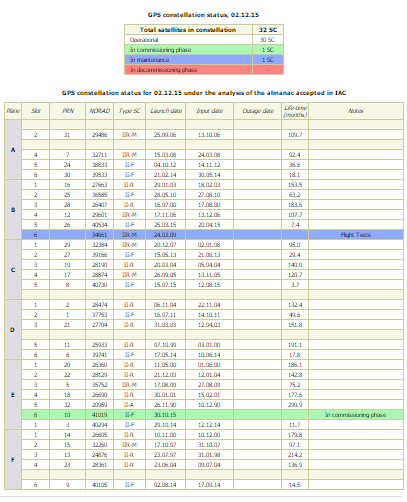407x502 pixels.
Task: Click life-time value 186.1
Action: [295, 365]
